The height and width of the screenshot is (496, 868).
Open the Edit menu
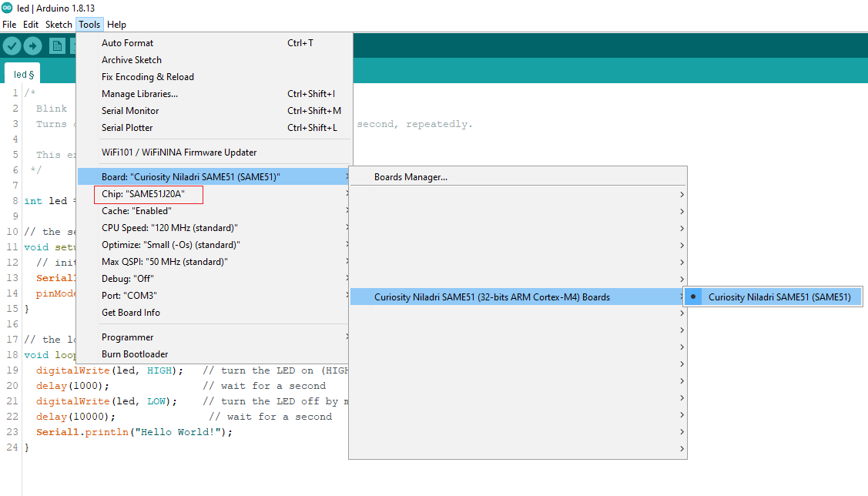click(31, 25)
